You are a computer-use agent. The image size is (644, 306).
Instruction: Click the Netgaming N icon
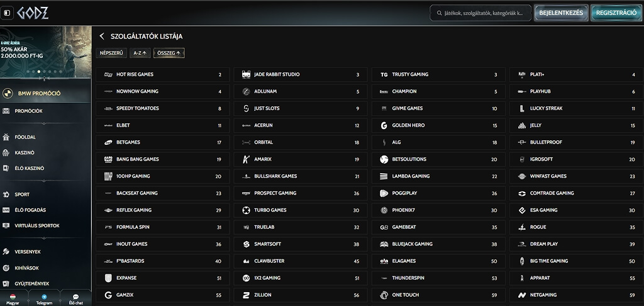[522, 295]
